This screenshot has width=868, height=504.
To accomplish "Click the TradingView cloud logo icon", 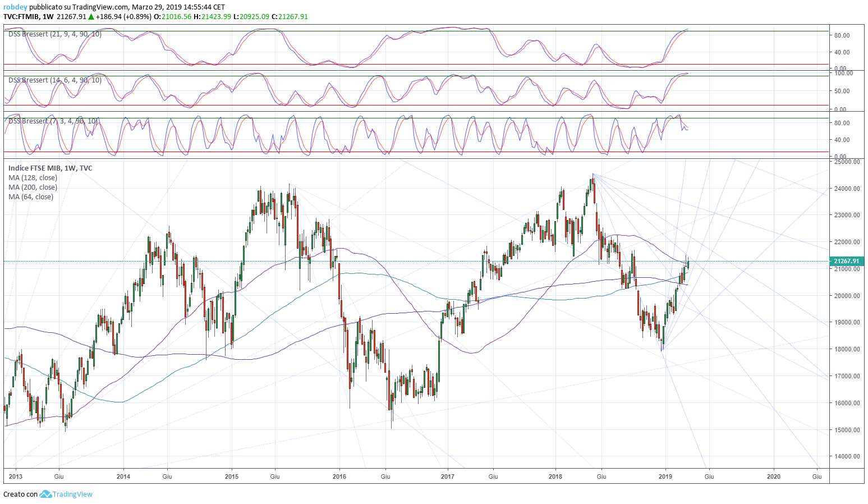I will pos(45,494).
